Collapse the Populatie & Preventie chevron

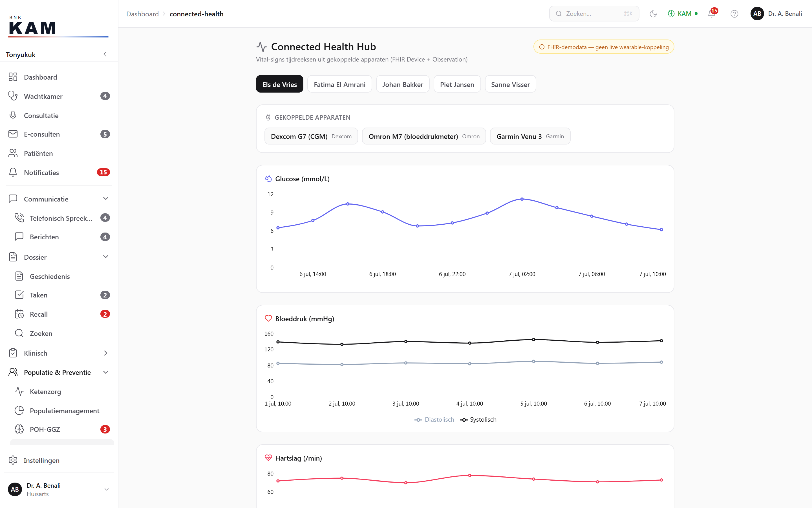coord(106,372)
